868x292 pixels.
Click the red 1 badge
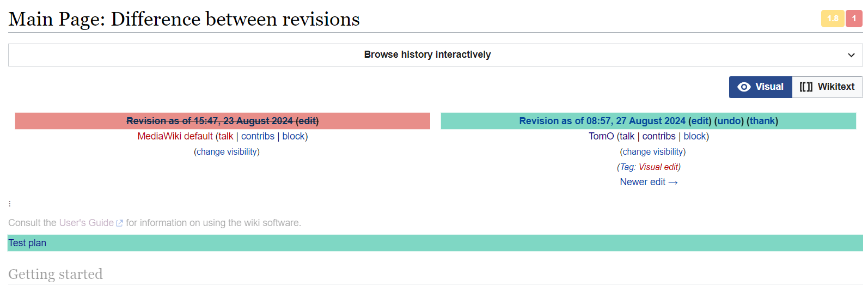[854, 19]
